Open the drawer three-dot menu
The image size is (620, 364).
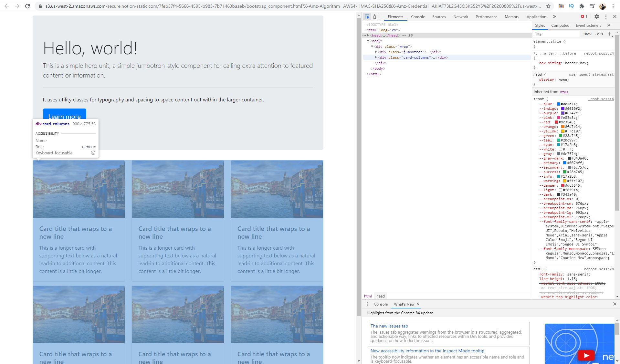coord(367,304)
